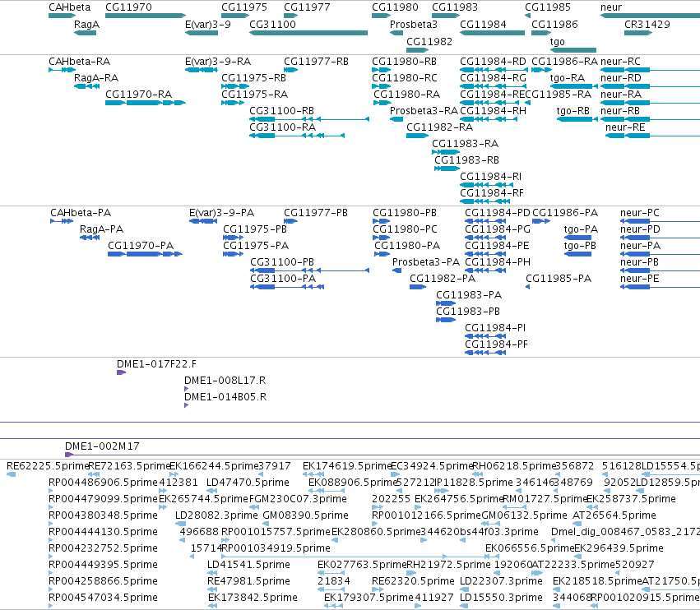
Task: Select the CG11970 gene bar
Action: (145, 16)
